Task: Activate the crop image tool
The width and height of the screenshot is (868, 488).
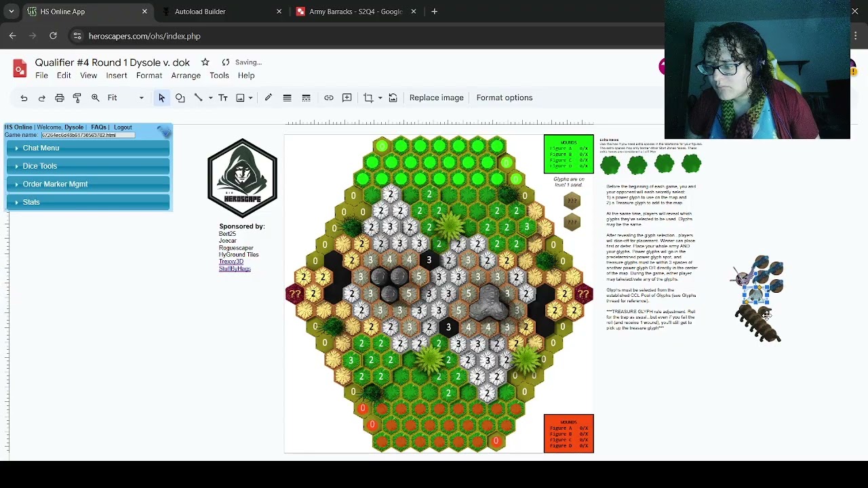Action: [x=368, y=98]
